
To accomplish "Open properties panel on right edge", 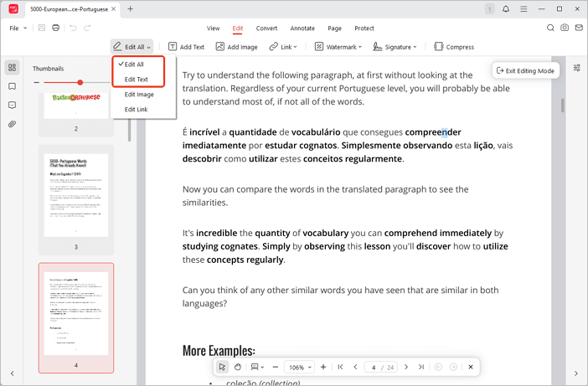I will 576,68.
